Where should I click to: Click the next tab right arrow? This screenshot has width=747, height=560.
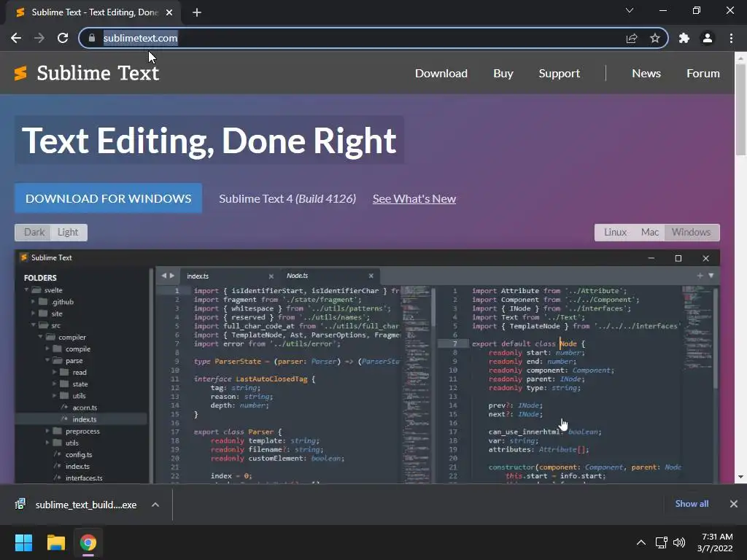[x=172, y=276]
